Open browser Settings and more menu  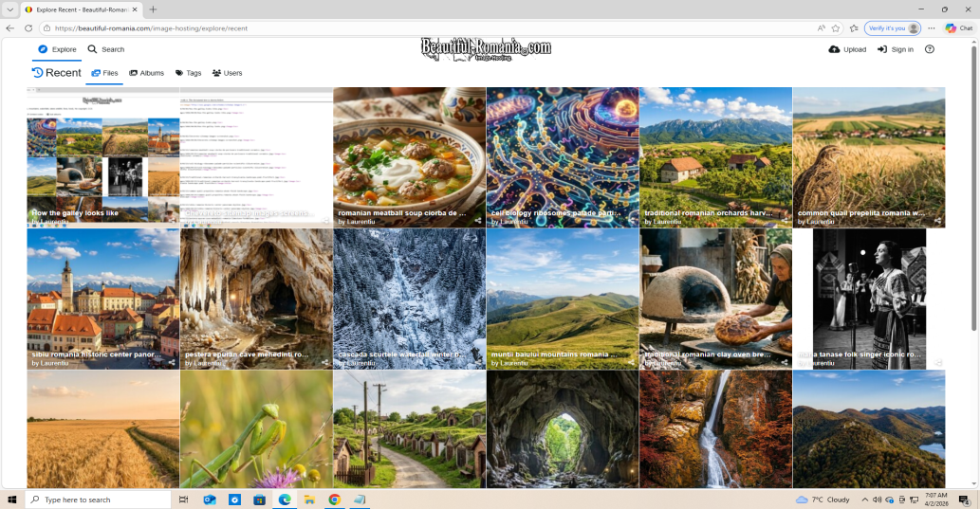point(932,28)
